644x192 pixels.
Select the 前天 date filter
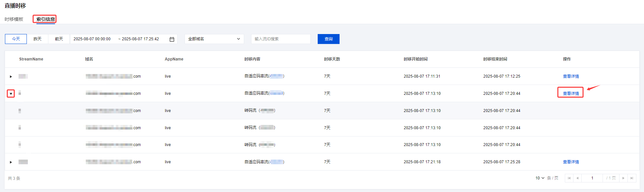(59, 39)
